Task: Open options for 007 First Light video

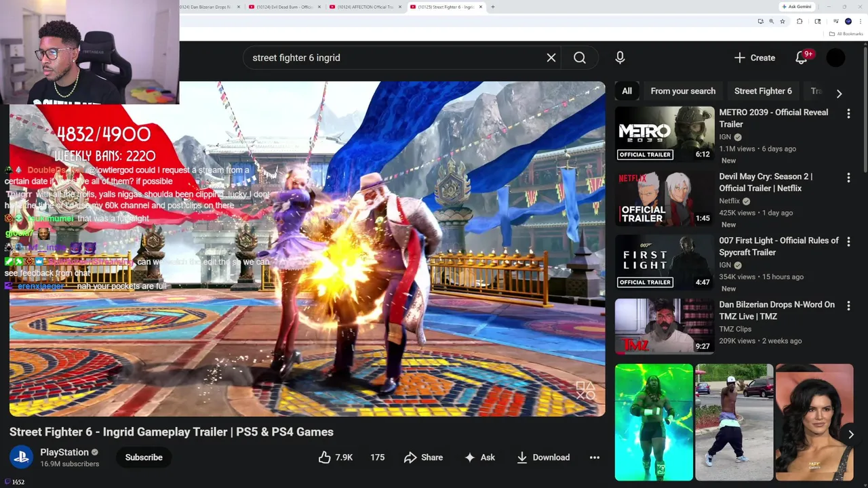Action: [848, 241]
